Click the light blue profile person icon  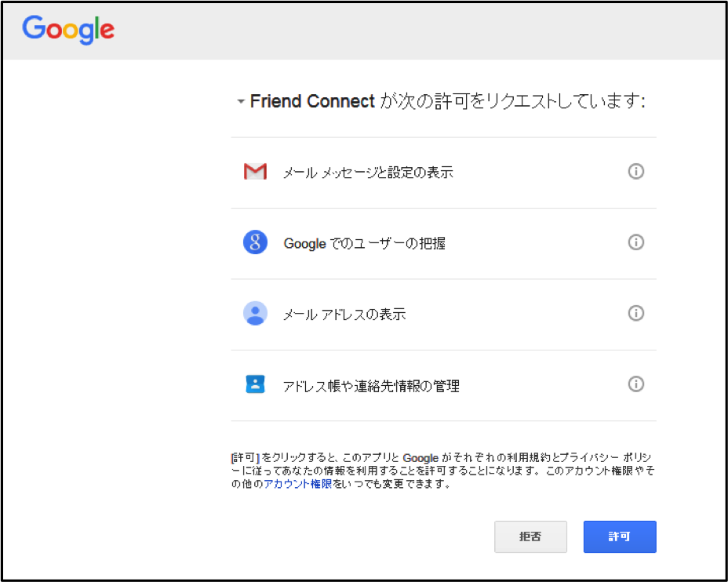coord(255,313)
